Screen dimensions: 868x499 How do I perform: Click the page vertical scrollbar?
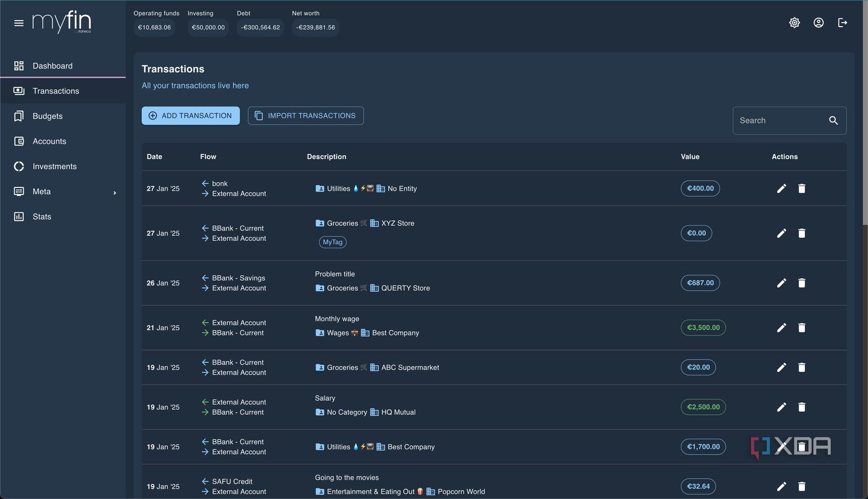click(x=865, y=112)
